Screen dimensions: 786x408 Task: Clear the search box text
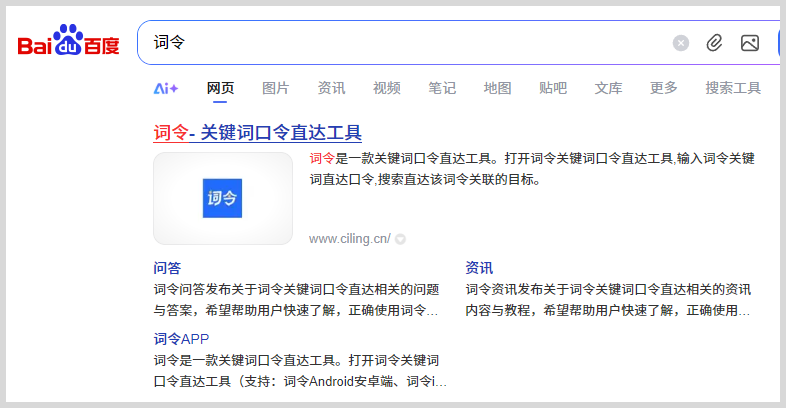681,43
